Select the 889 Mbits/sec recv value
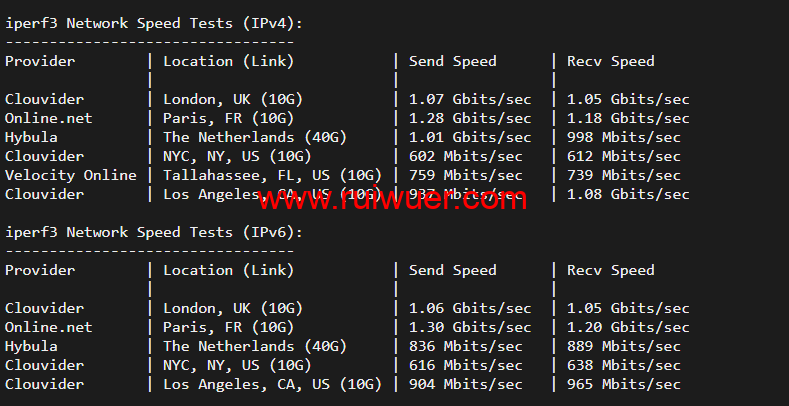Screen dimensions: 789x406 (x=624, y=346)
